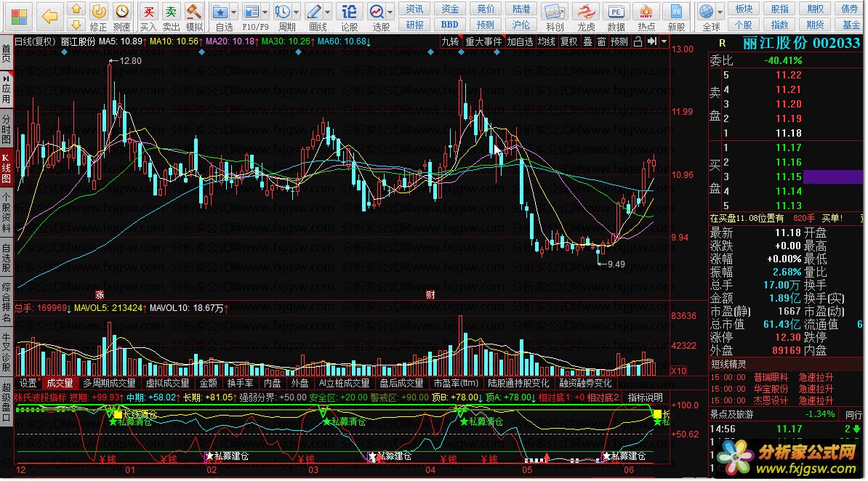Open 指标说明 indicator description
The width and height of the screenshot is (868, 481).
[645, 397]
